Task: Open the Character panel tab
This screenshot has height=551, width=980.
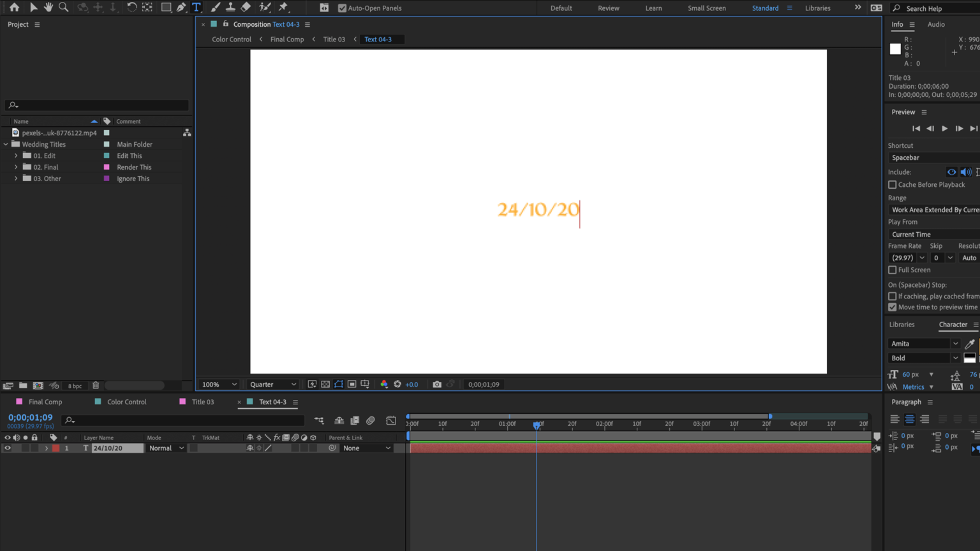Action: [954, 325]
